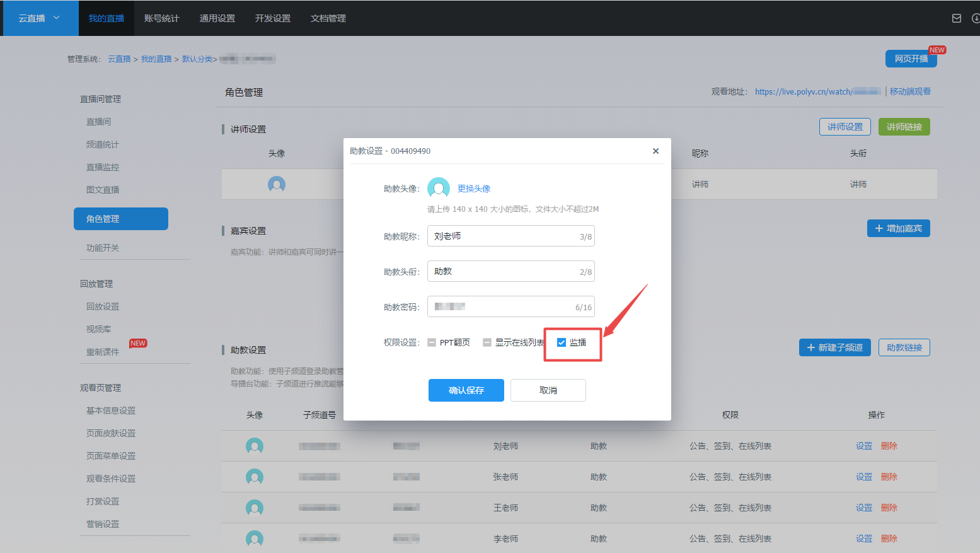This screenshot has width=980, height=553.
Task: Click the 增加嘉宾 button
Action: [898, 228]
